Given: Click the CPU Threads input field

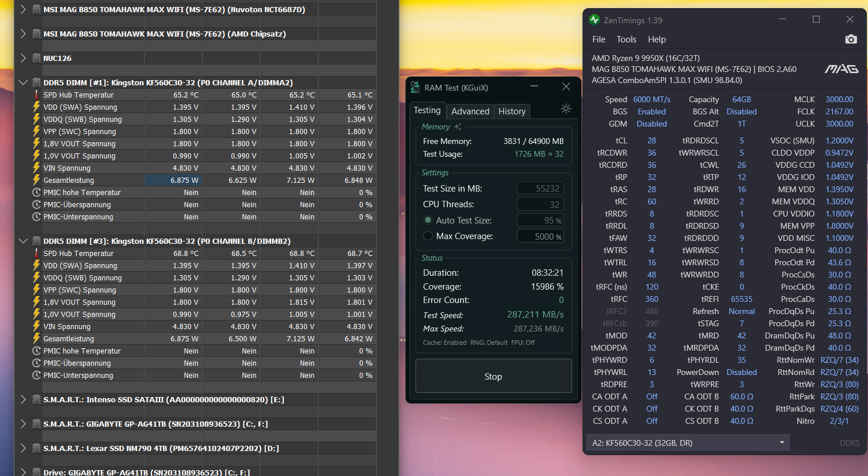Looking at the screenshot, I should pos(540,204).
